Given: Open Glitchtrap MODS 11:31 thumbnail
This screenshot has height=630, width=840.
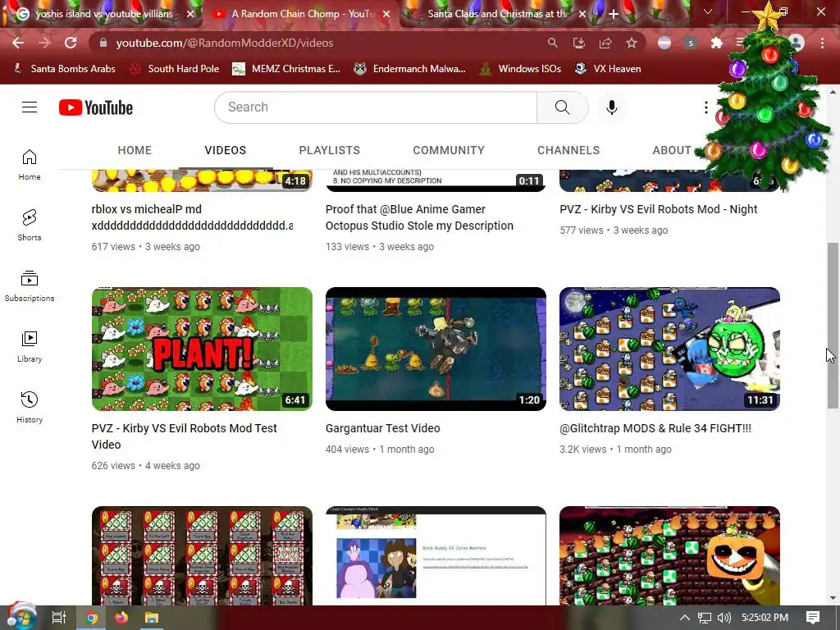Looking at the screenshot, I should tap(669, 349).
